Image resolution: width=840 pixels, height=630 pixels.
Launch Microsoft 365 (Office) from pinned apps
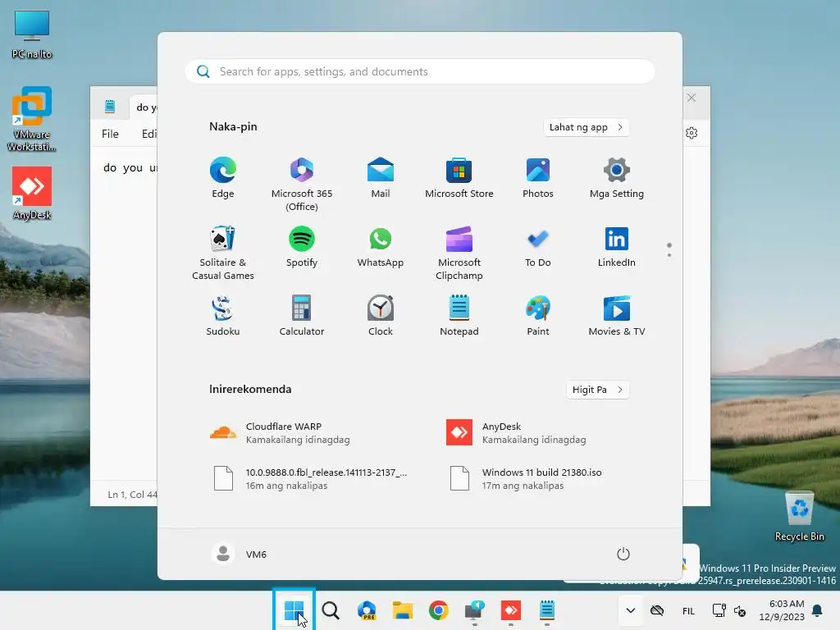click(x=302, y=185)
